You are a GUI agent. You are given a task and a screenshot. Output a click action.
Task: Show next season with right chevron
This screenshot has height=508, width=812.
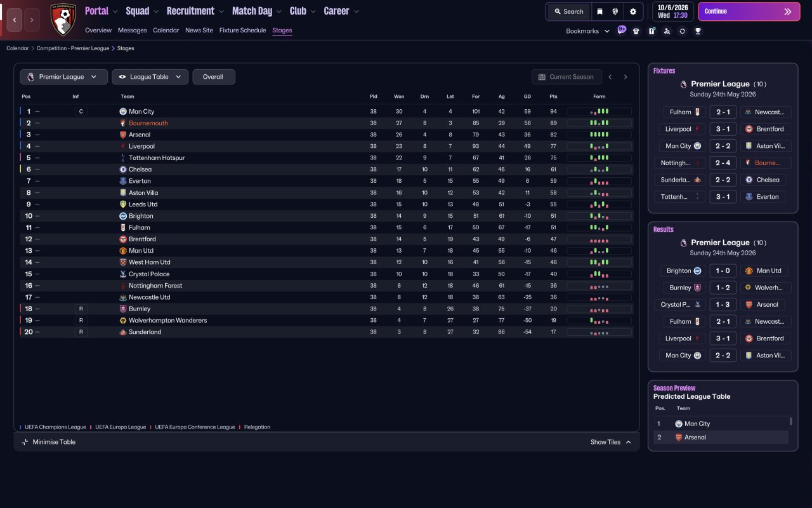coord(625,77)
